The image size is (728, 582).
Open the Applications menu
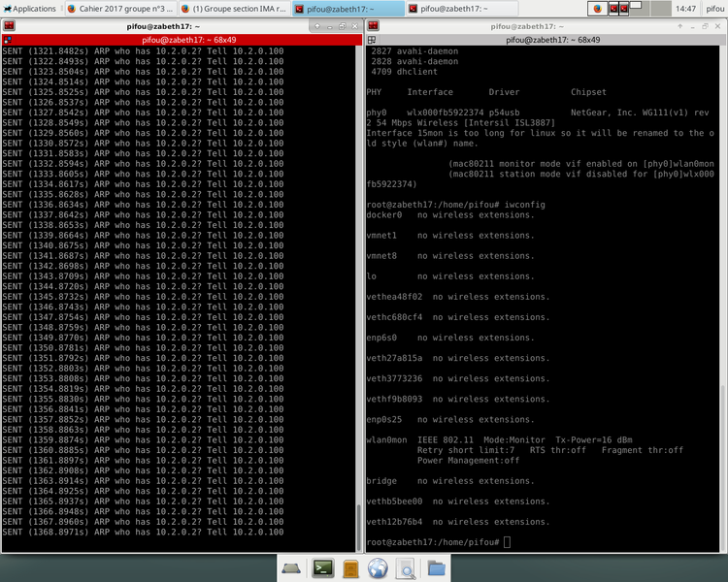point(29,8)
